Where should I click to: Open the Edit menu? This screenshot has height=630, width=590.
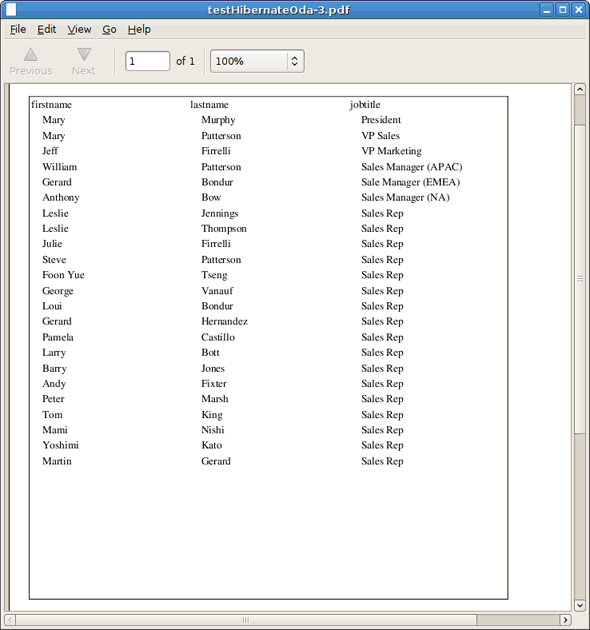click(47, 29)
